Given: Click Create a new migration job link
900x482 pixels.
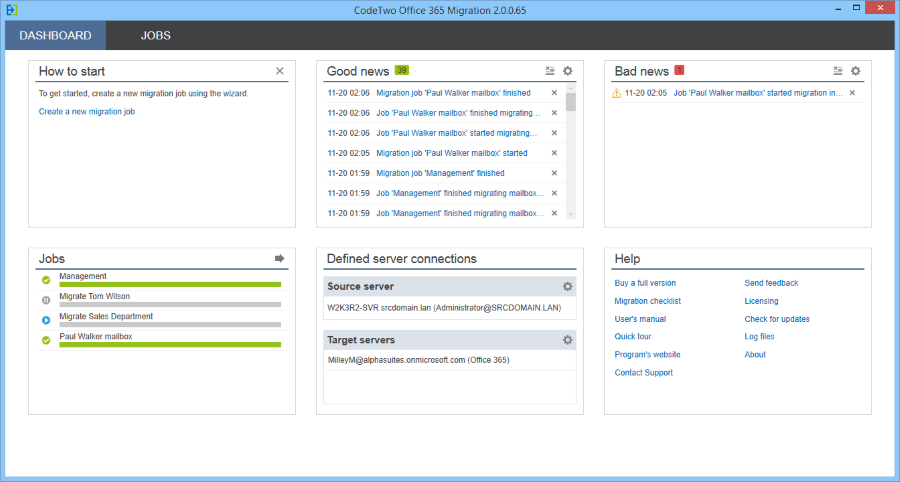Looking at the screenshot, I should pos(87,112).
